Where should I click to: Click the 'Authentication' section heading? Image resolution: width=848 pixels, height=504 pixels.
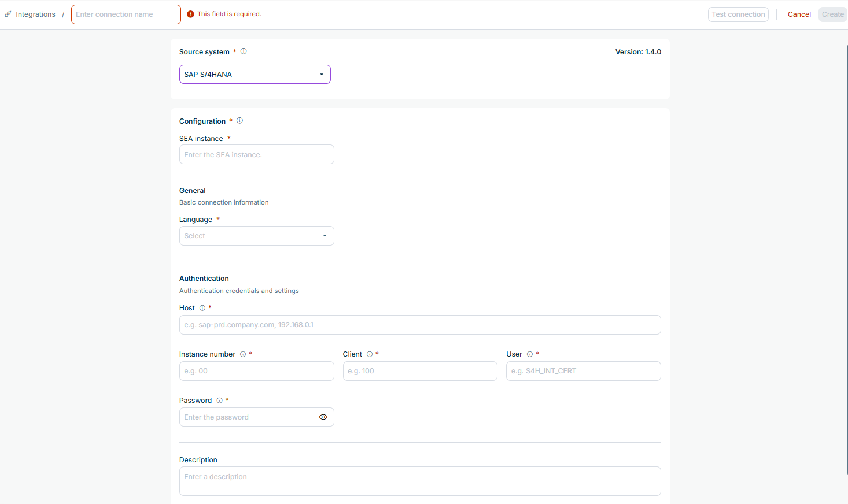point(204,279)
